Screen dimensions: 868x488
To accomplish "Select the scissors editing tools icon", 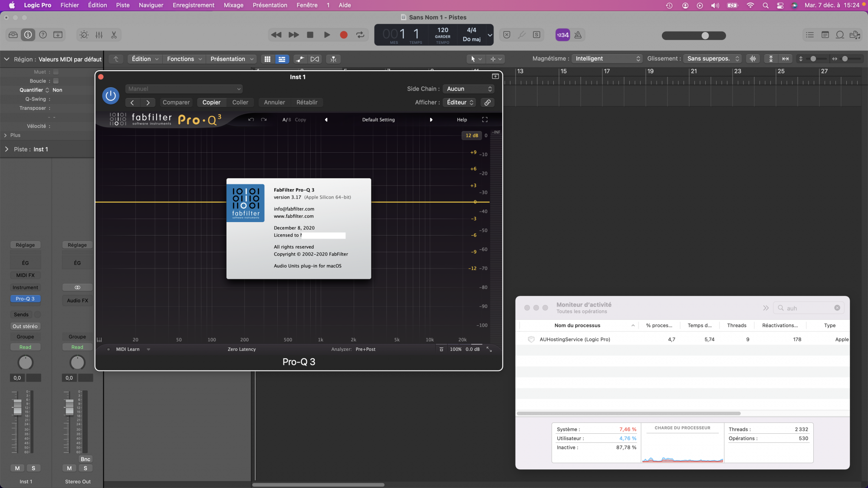I will click(x=114, y=35).
